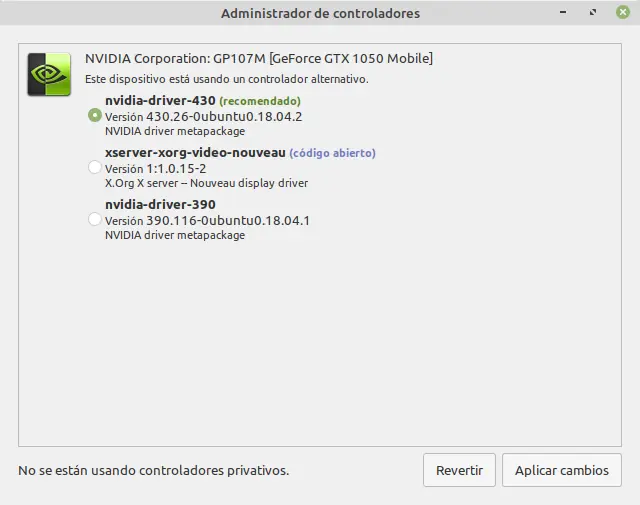Screen dimensions: 640x505
Task: Click the "código abierto" tag
Action: tap(332, 153)
